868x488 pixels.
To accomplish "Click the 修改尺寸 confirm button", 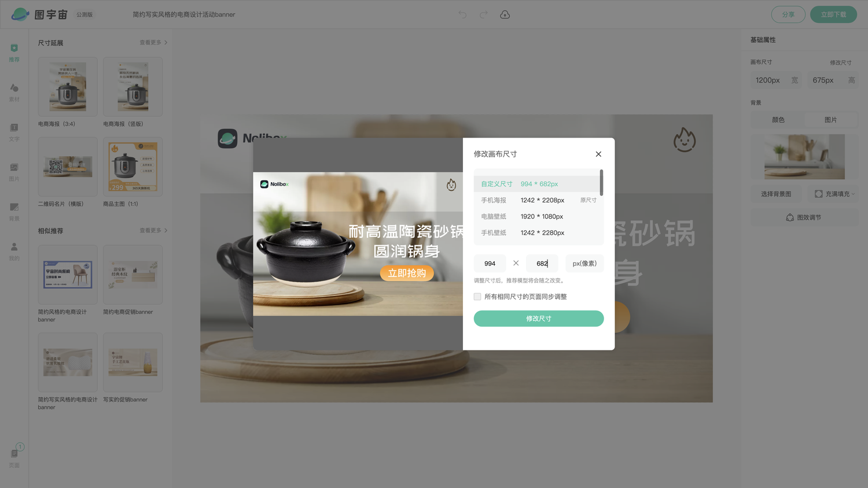I will tap(539, 319).
